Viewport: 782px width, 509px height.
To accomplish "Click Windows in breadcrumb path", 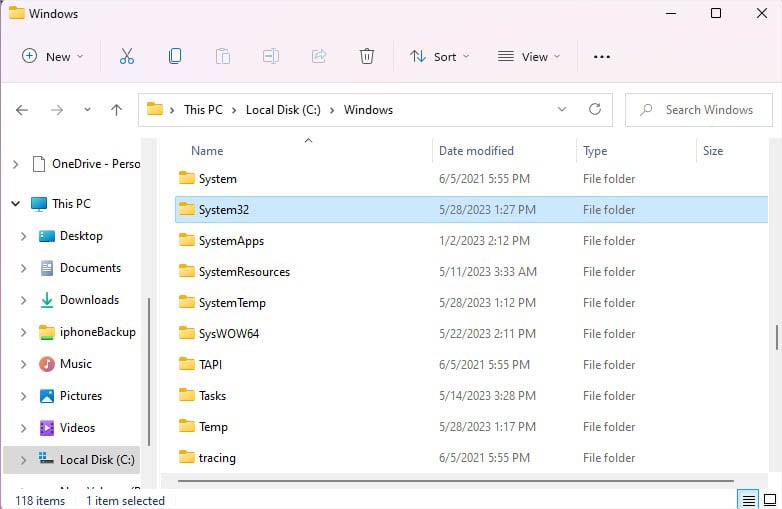I will [368, 110].
